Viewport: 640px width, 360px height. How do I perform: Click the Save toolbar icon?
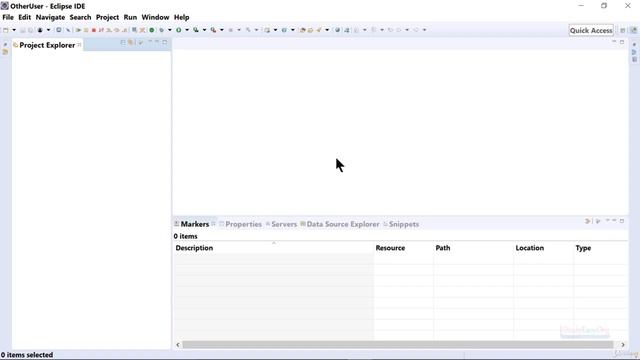23,30
